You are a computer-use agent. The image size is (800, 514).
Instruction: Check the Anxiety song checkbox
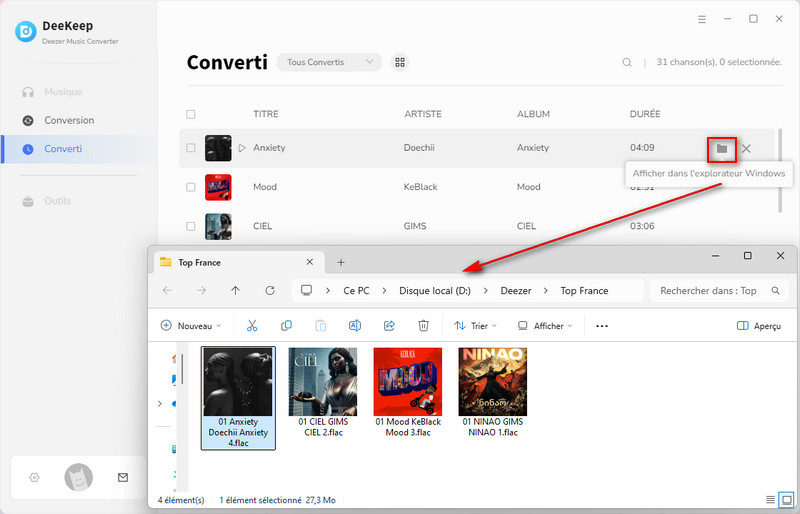(191, 148)
